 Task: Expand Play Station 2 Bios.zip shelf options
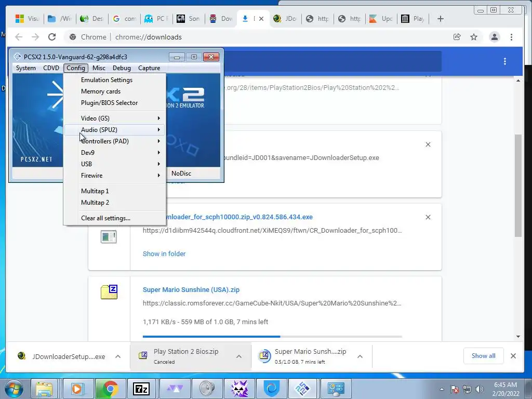coord(239,356)
